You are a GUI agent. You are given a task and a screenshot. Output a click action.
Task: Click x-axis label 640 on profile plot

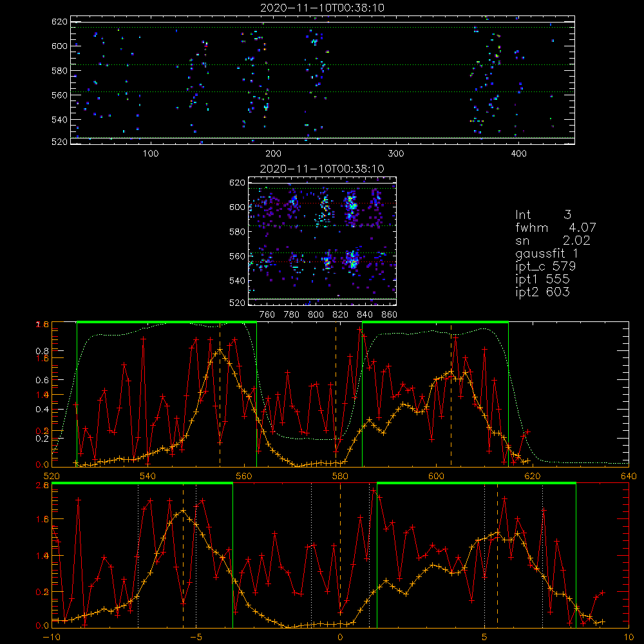(x=629, y=477)
